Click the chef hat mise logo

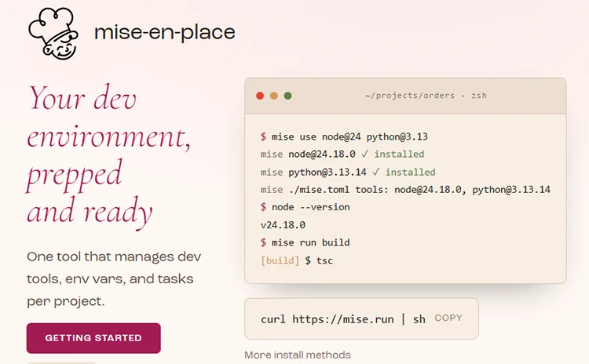[x=53, y=34]
